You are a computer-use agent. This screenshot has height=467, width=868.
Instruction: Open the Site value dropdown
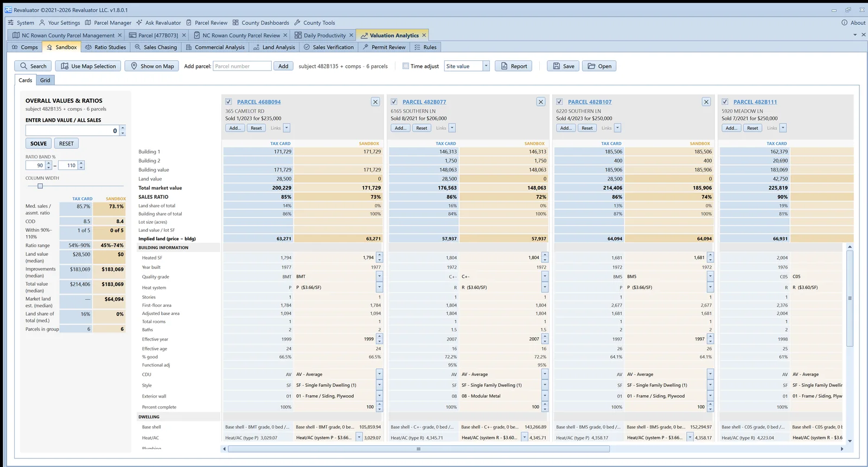[x=486, y=66]
